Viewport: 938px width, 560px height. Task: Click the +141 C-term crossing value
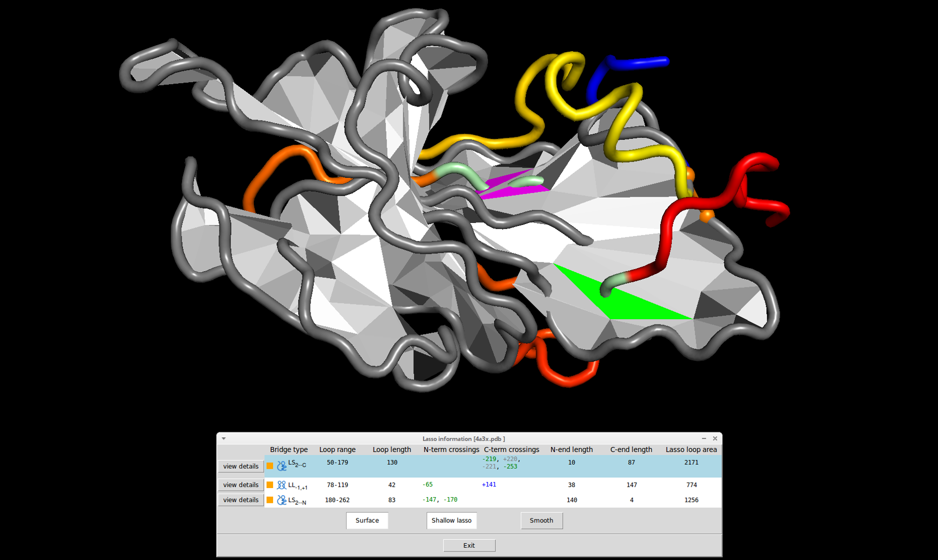tap(489, 485)
